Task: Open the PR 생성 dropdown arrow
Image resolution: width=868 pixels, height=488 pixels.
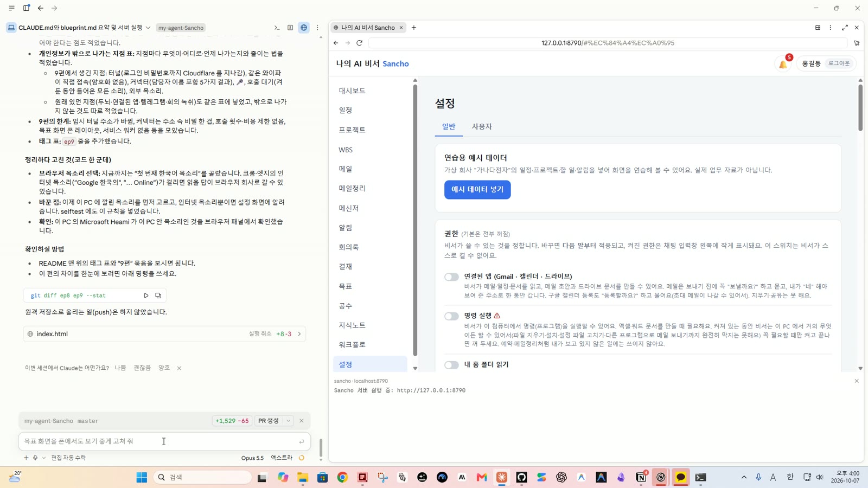Action: point(289,421)
